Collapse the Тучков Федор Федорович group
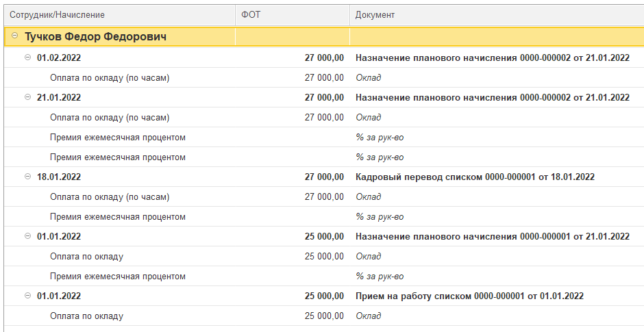This screenshot has width=644, height=332. pos(15,36)
